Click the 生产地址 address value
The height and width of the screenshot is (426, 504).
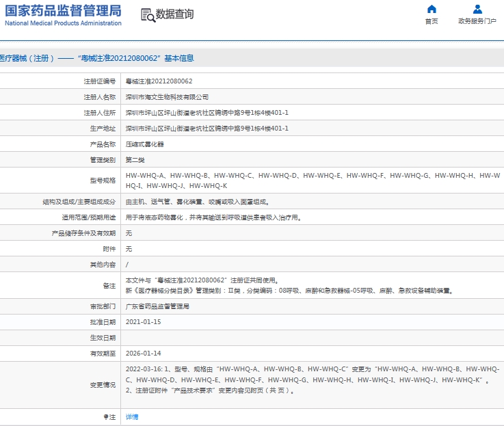[207, 129]
